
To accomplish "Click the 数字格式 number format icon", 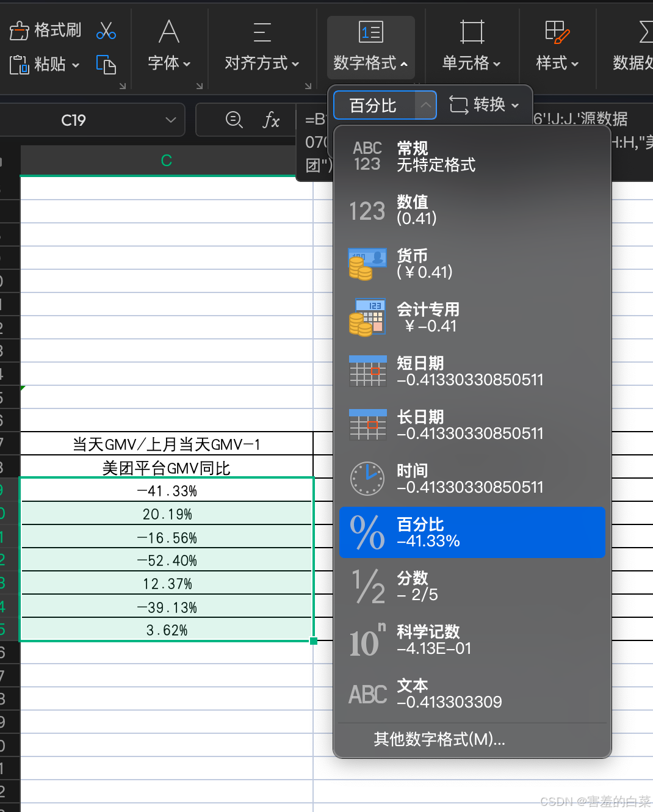I will 370,32.
